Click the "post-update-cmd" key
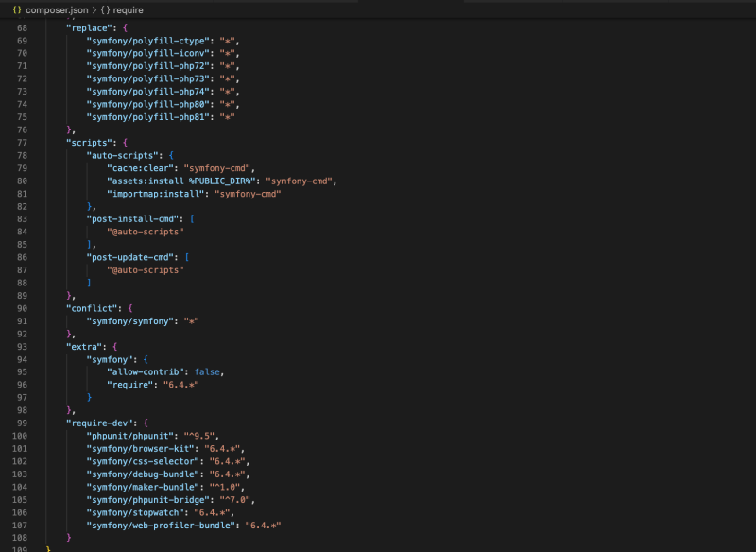 pos(130,257)
